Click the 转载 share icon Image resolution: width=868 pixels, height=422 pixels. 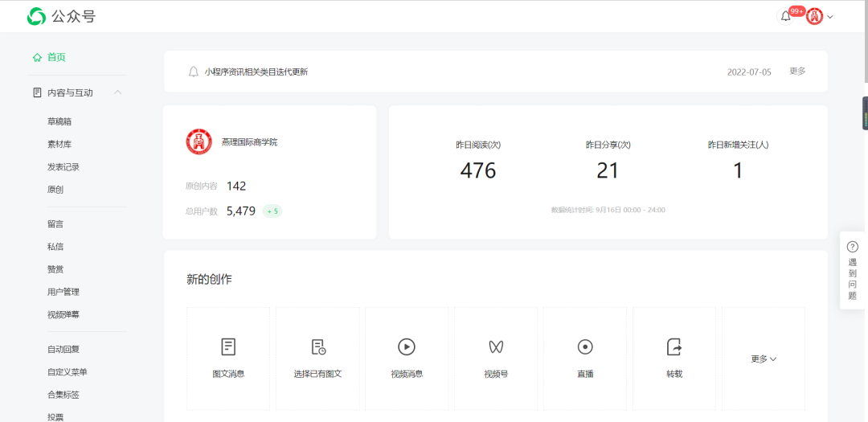tap(674, 346)
